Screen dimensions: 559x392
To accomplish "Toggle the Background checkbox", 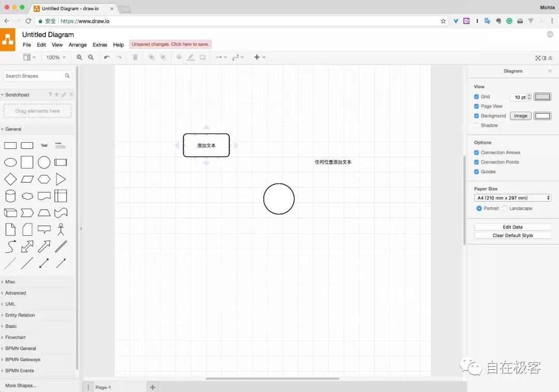I will point(476,116).
